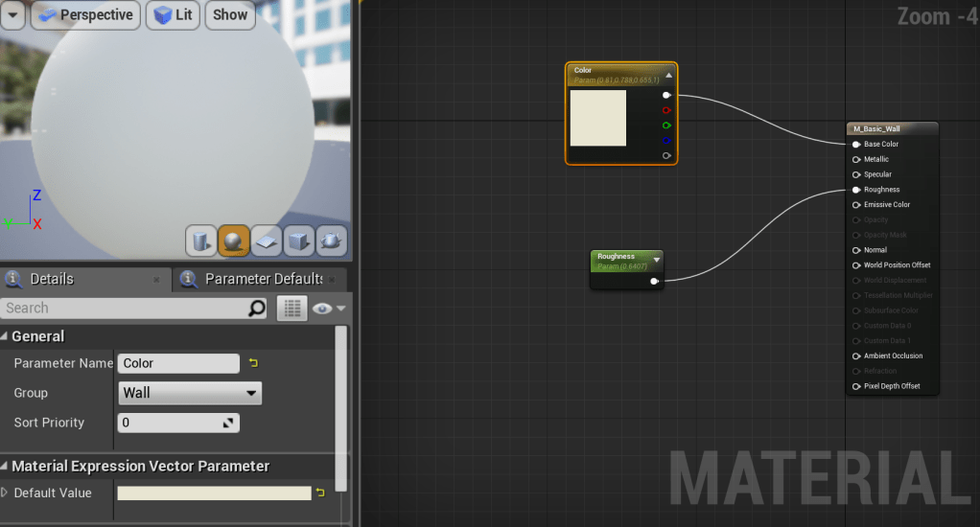Screen dimensions: 980x527
Task: Click the Base Color input pin
Action: coord(856,145)
